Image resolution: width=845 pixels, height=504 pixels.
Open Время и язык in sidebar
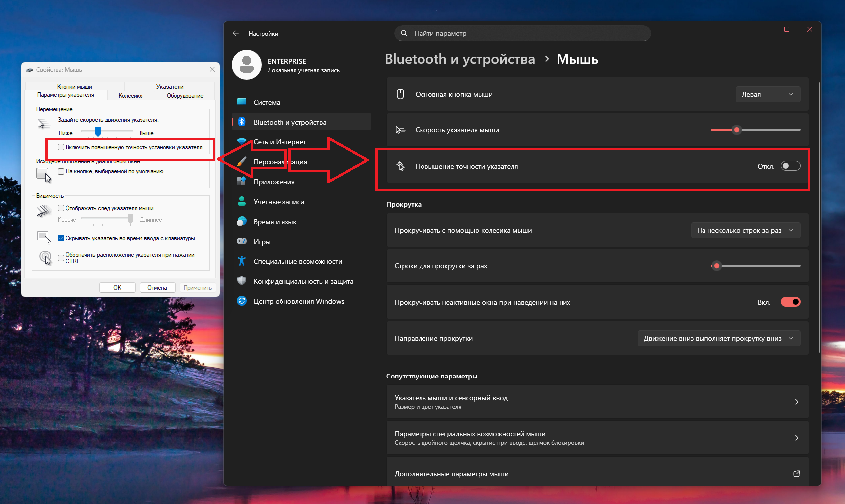click(x=301, y=222)
